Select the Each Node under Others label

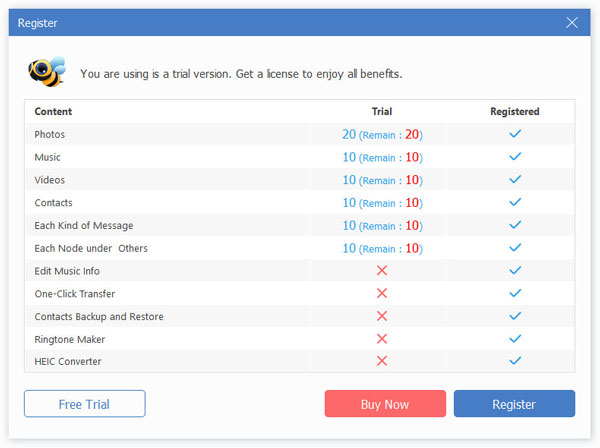(x=91, y=248)
